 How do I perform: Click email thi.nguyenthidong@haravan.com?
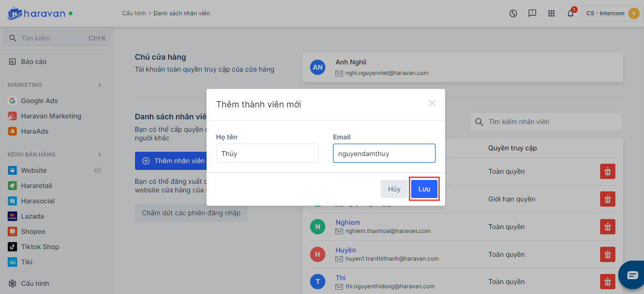coord(390,286)
